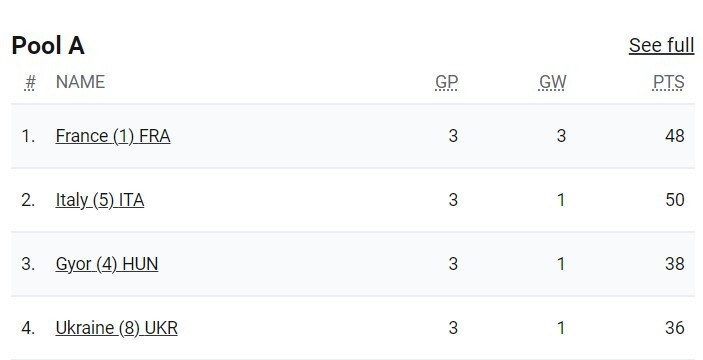Click the Pool A heading
Image resolution: width=703 pixels, height=360 pixels.
48,46
